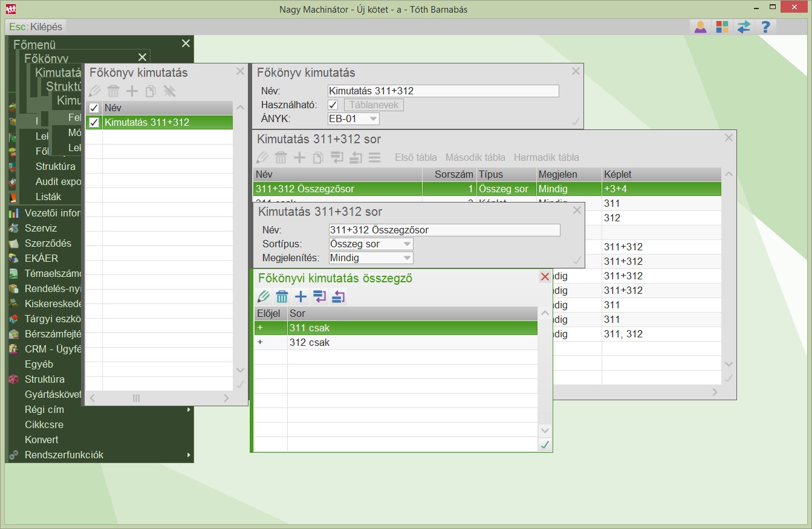Click scroll-down arrow in Főkönyvi kimutatás összegző list
812x529 pixels.
tap(545, 430)
